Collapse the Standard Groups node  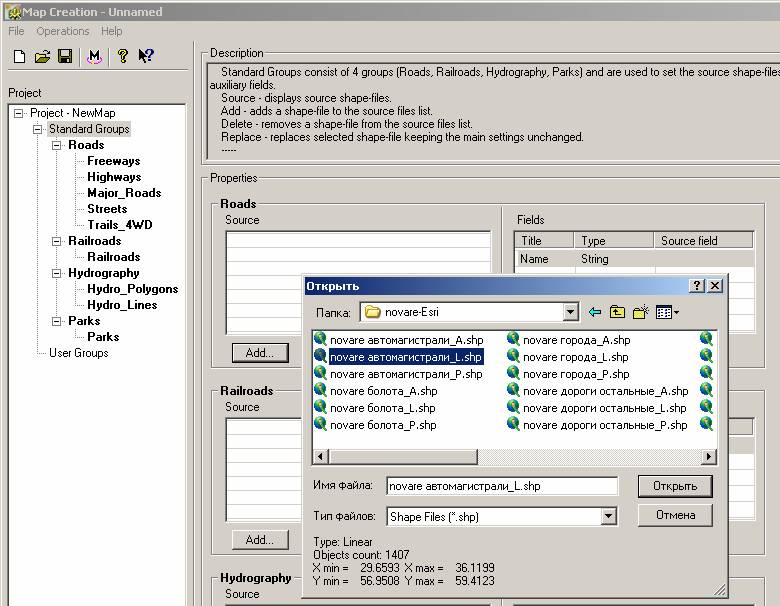pos(37,129)
